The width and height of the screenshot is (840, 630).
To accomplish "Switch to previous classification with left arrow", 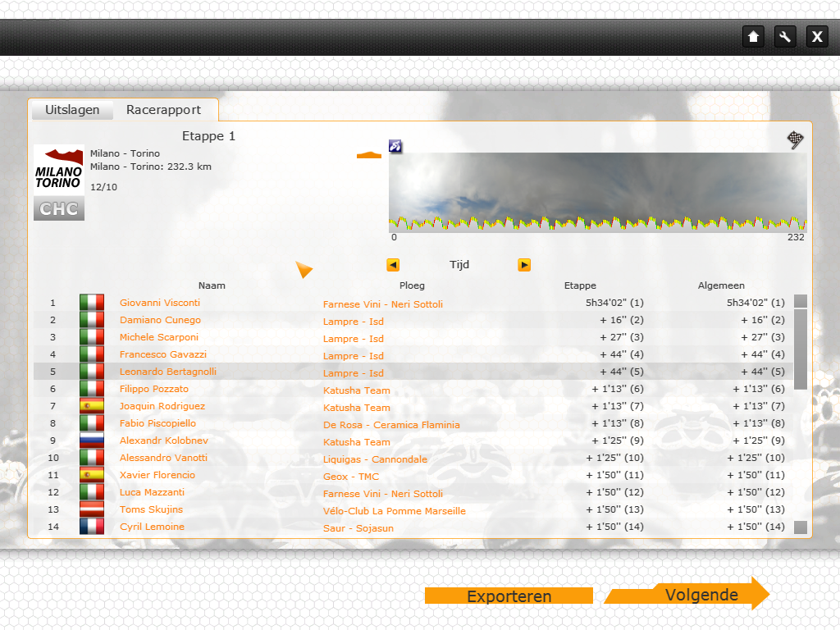I will tap(393, 265).
